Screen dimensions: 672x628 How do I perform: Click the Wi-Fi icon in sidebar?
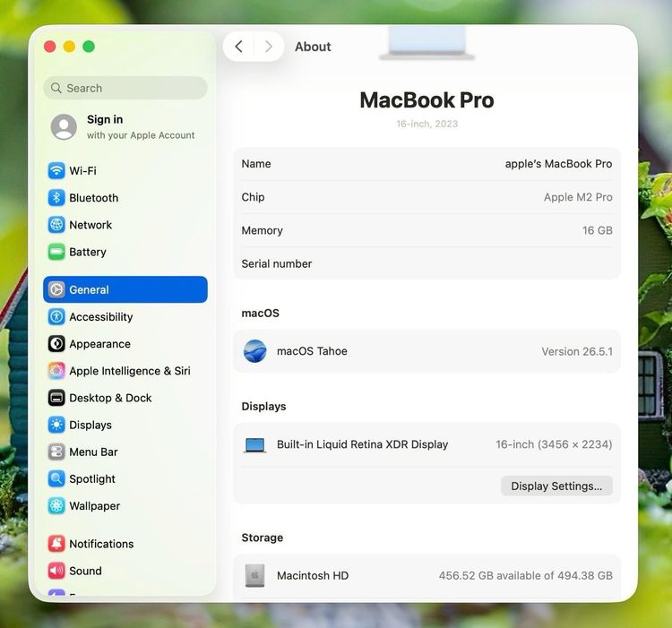click(56, 170)
